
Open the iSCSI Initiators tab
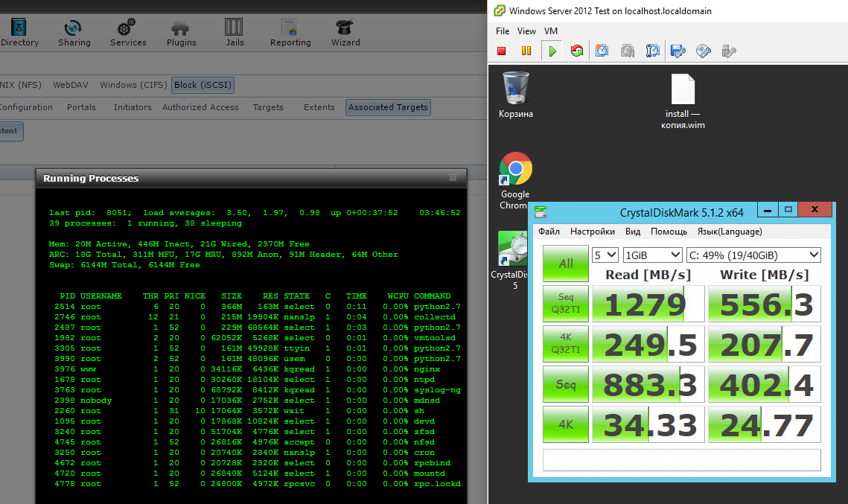(133, 107)
